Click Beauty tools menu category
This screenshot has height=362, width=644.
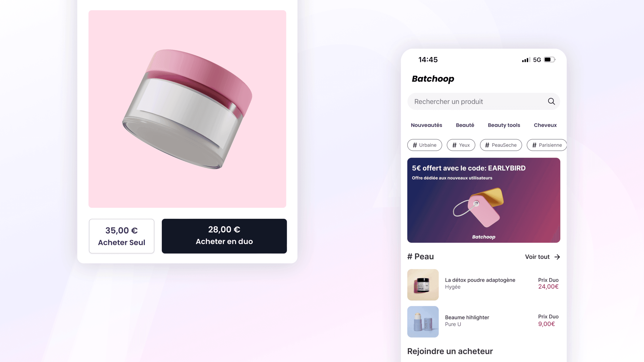pos(503,125)
